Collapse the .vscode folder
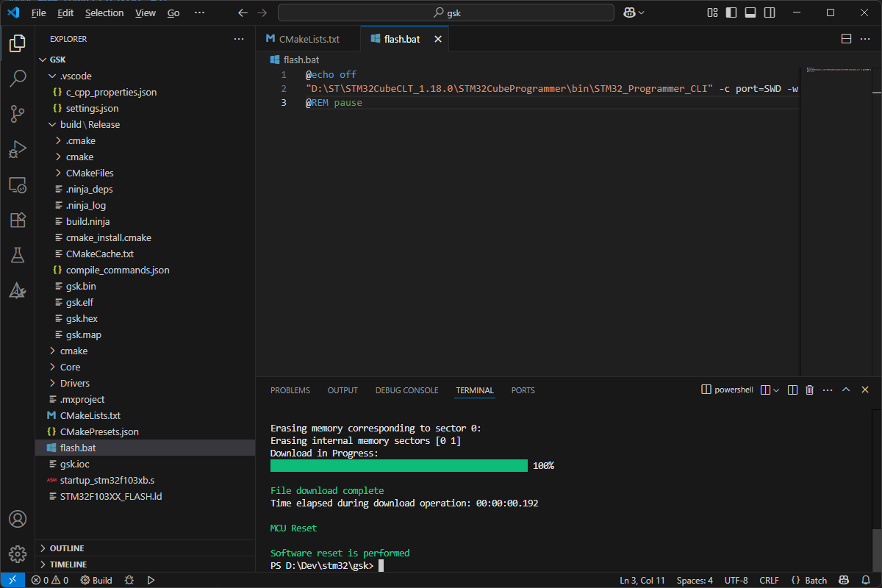 tap(52, 76)
